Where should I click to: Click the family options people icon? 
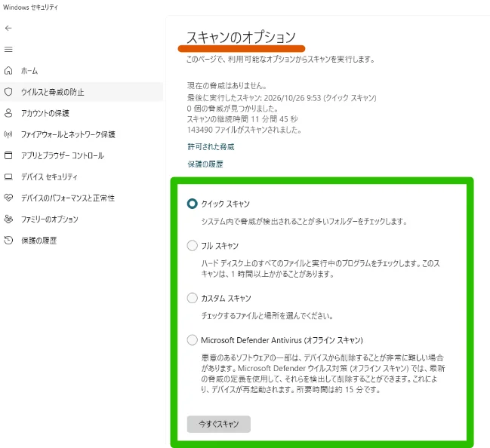[x=8, y=219]
